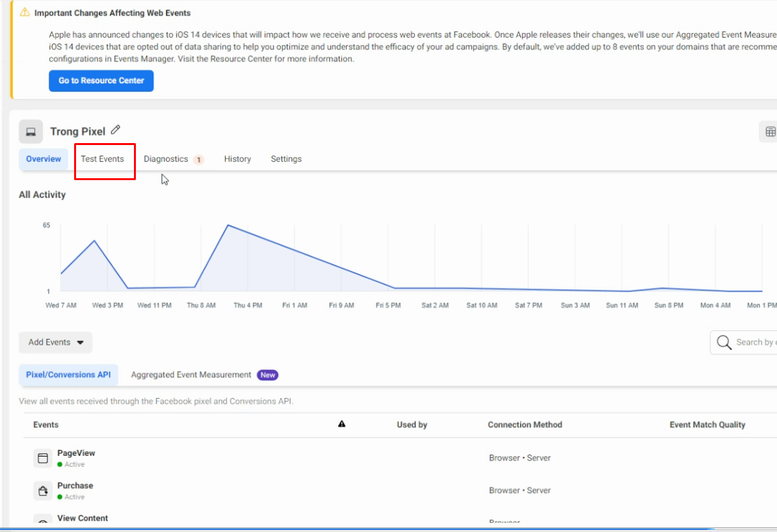
Task: Click the Used by column header
Action: (412, 425)
